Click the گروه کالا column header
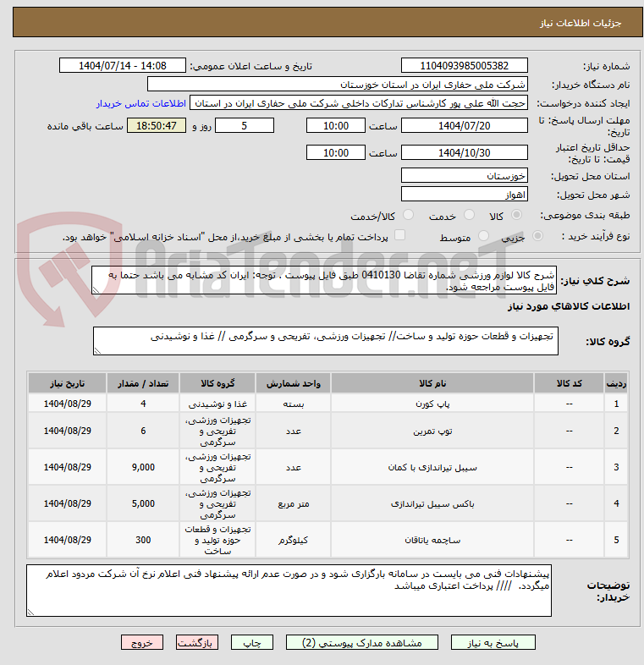The height and width of the screenshot is (665, 644). coord(217,383)
